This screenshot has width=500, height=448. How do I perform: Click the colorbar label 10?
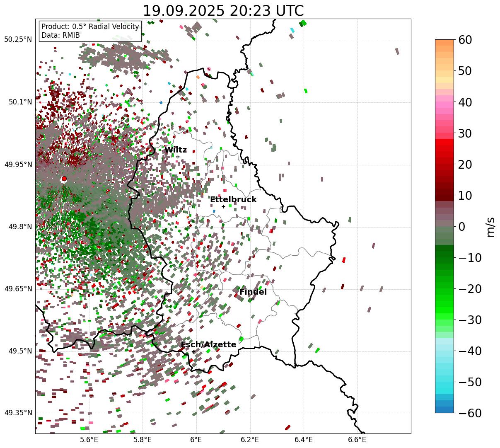[x=464, y=195]
